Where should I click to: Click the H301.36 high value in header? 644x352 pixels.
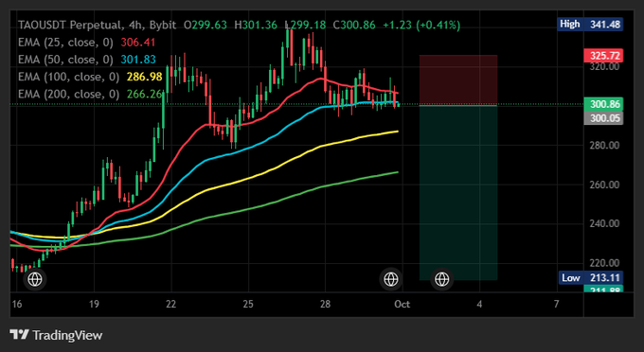tap(256, 25)
